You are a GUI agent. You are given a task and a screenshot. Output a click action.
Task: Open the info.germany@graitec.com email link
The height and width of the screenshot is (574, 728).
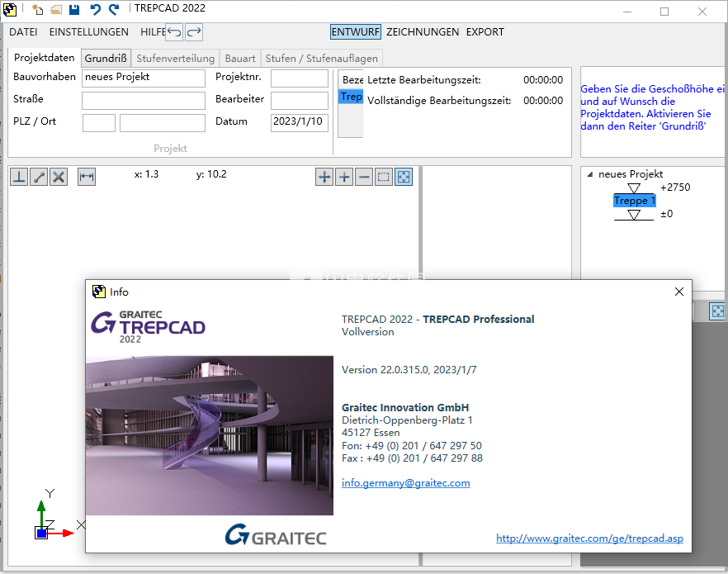[x=406, y=483]
